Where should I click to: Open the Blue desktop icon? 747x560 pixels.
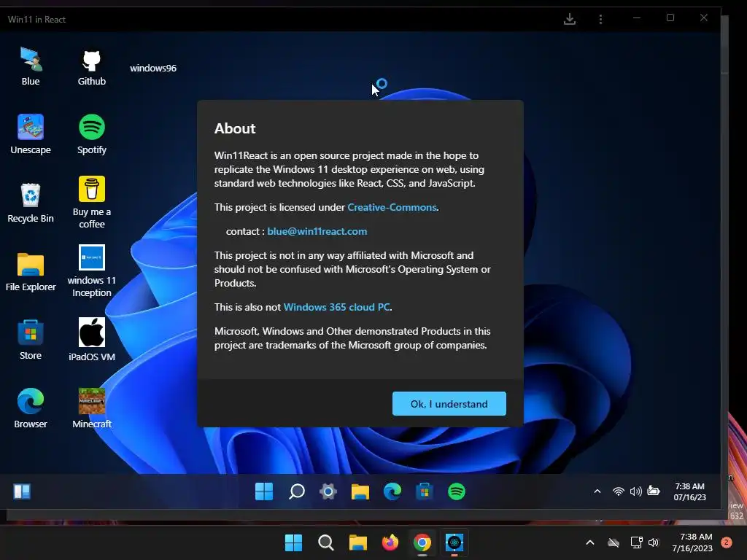click(x=31, y=66)
